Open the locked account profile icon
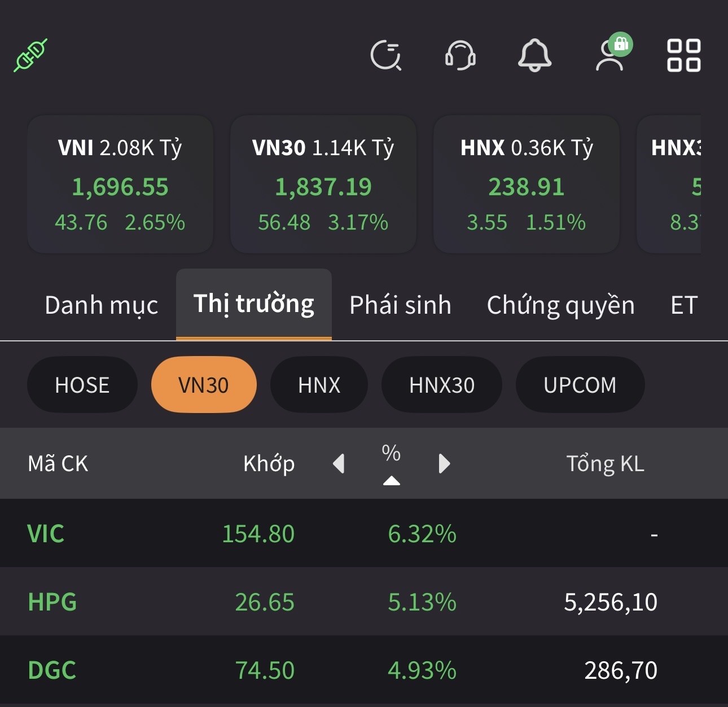Image resolution: width=728 pixels, height=707 pixels. pyautogui.click(x=611, y=54)
